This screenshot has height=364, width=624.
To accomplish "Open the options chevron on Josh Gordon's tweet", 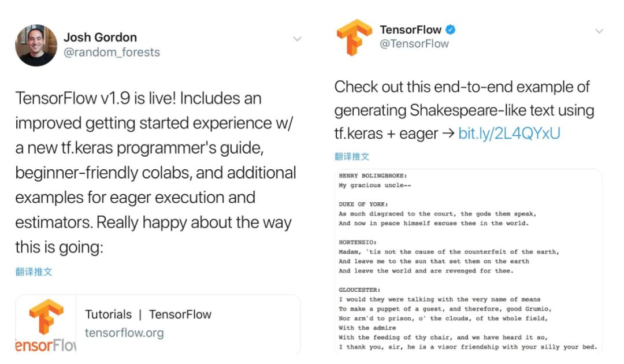I will [297, 39].
